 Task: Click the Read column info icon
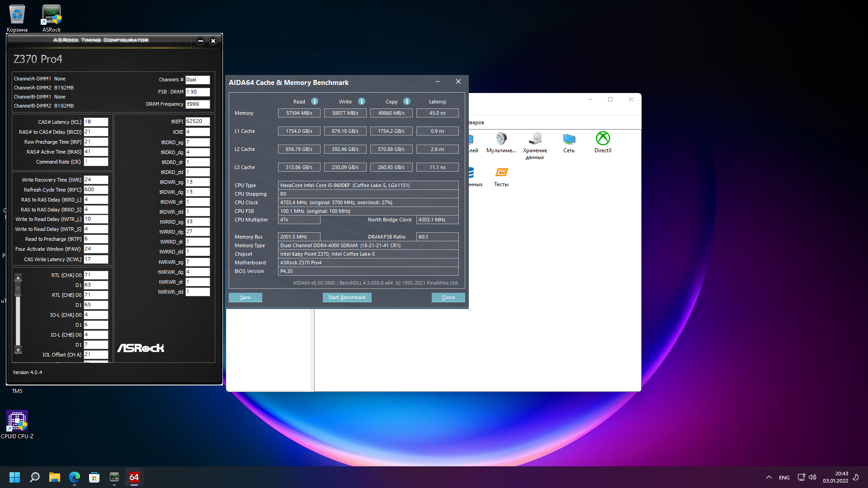(x=315, y=102)
